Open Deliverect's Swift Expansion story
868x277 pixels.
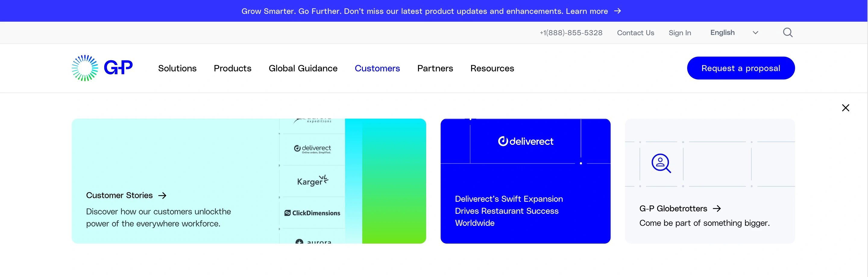coord(509,211)
